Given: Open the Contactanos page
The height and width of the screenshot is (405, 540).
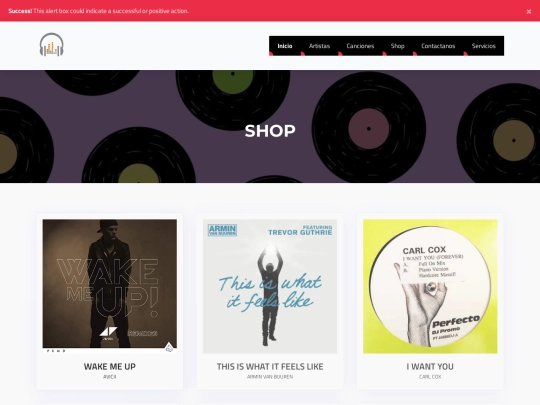Looking at the screenshot, I should click(x=438, y=46).
